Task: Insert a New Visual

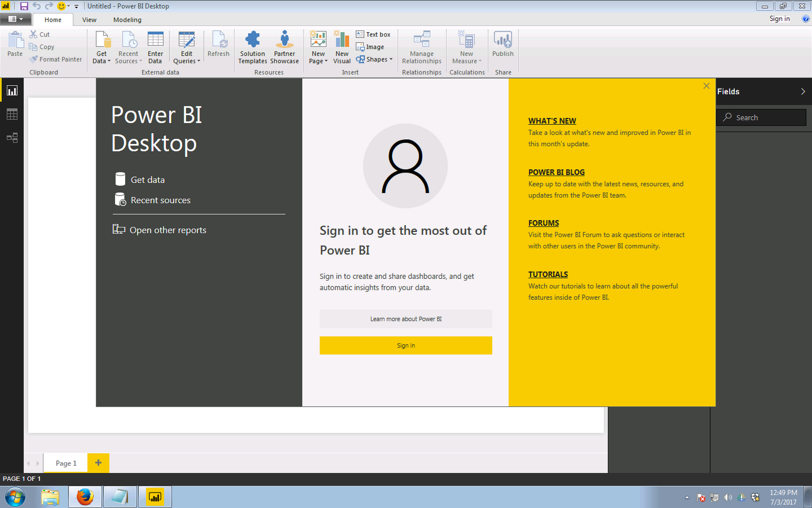Action: [x=342, y=47]
